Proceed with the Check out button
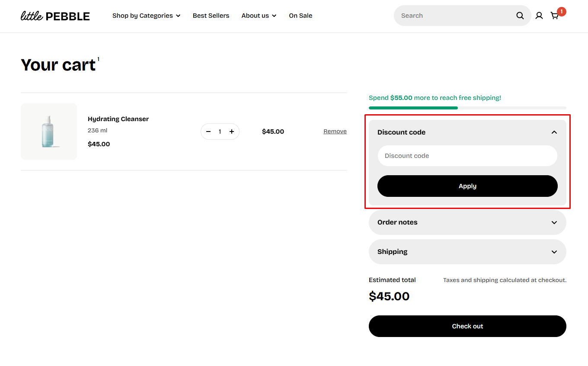Viewport: 588px width, 366px height. [x=467, y=326]
